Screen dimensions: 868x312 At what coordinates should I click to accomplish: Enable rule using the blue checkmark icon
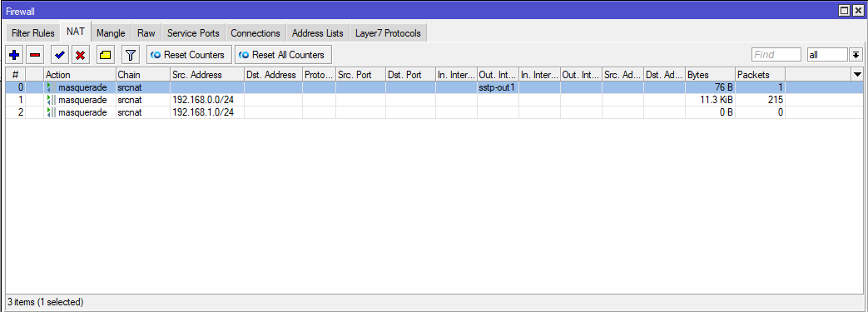coord(60,55)
